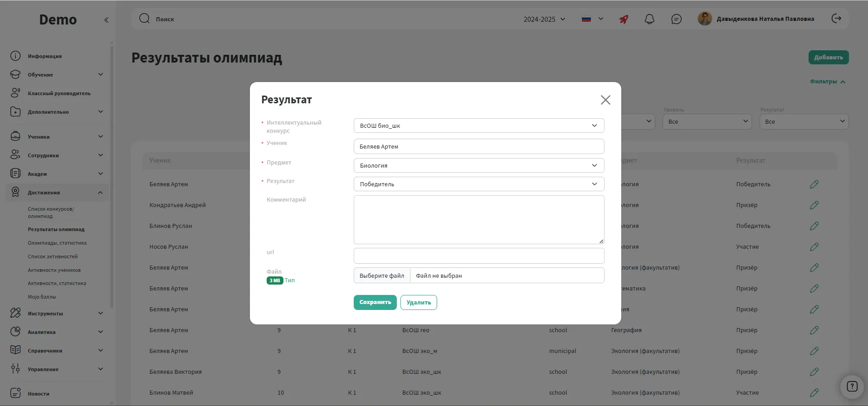The width and height of the screenshot is (868, 406).
Task: Open Результат dropdown showing Победитель
Action: point(478,184)
